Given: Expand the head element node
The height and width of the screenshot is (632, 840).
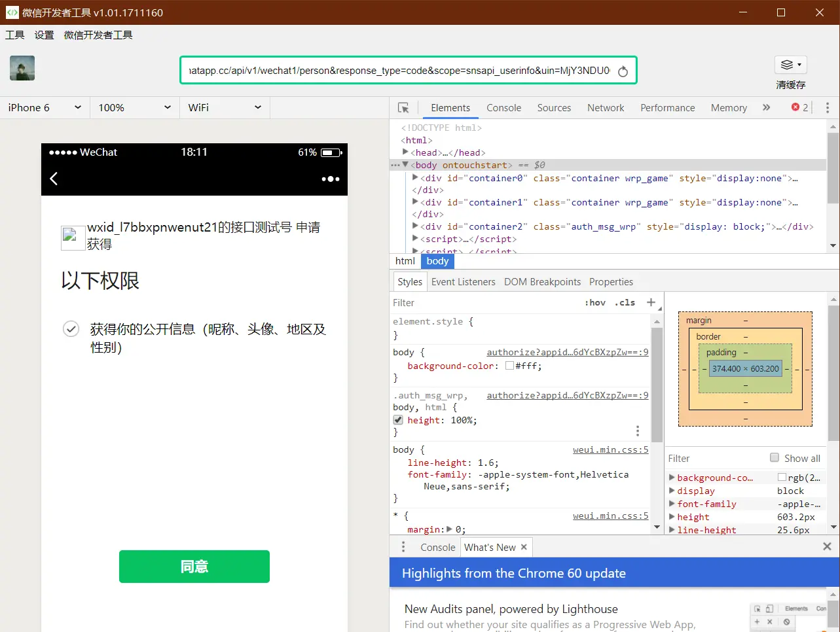Looking at the screenshot, I should click(x=406, y=152).
